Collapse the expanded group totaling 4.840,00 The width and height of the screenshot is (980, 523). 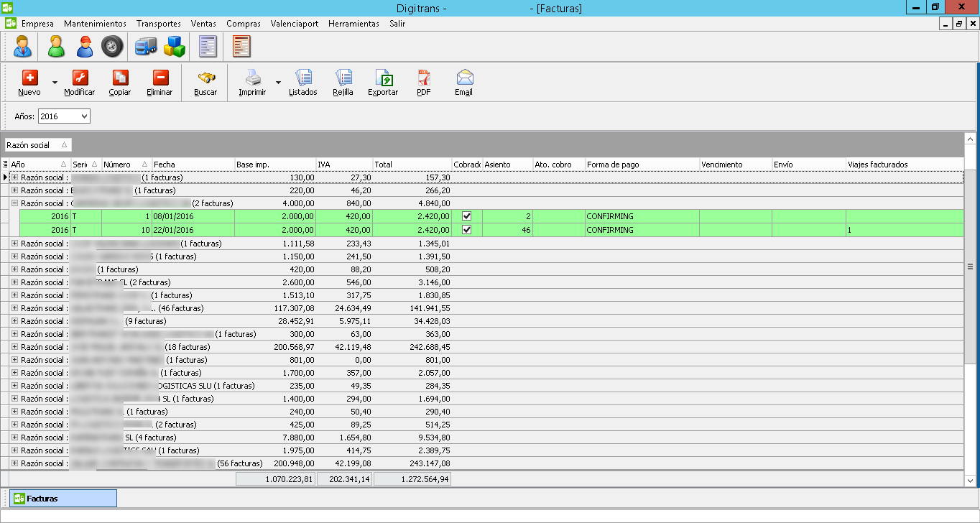point(14,203)
